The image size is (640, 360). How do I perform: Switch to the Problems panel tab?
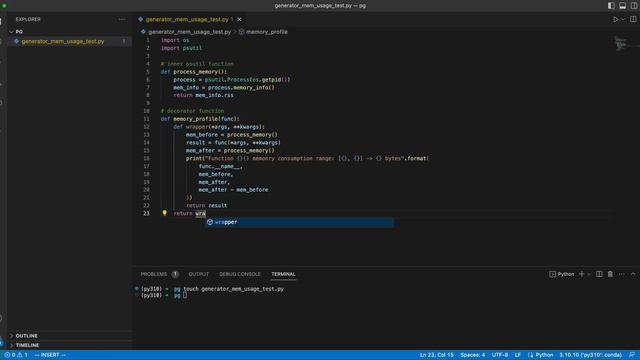click(x=154, y=274)
